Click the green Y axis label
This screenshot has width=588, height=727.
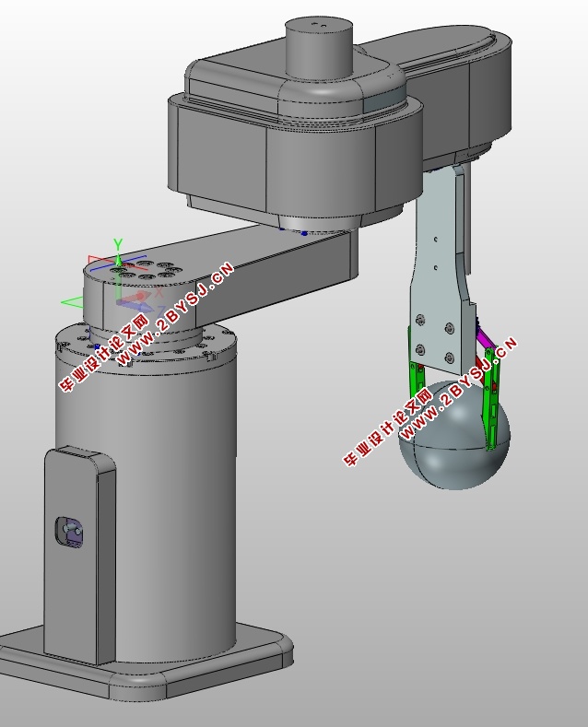tap(118, 244)
